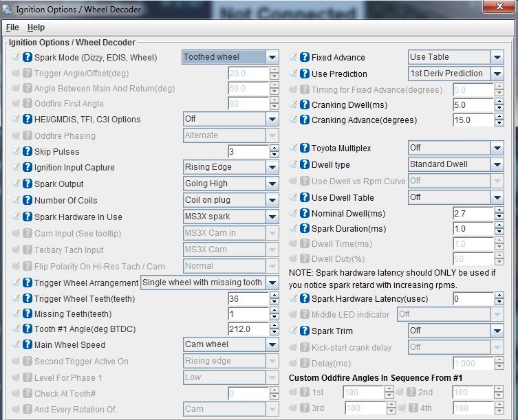Open help for HEI/GMDIS, TFI, C3I Options
This screenshot has width=518, height=420.
click(28, 119)
